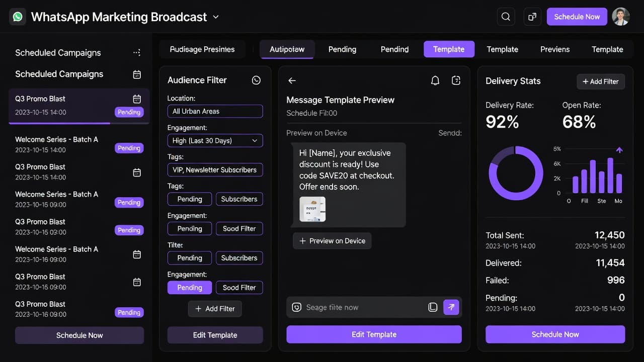Toggle Subscribers chip under Tags

(x=239, y=199)
